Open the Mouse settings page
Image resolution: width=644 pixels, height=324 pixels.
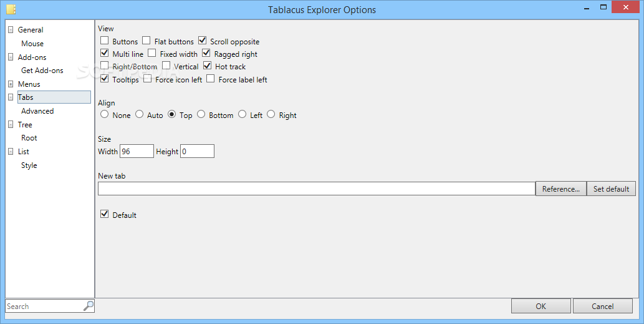[32, 44]
